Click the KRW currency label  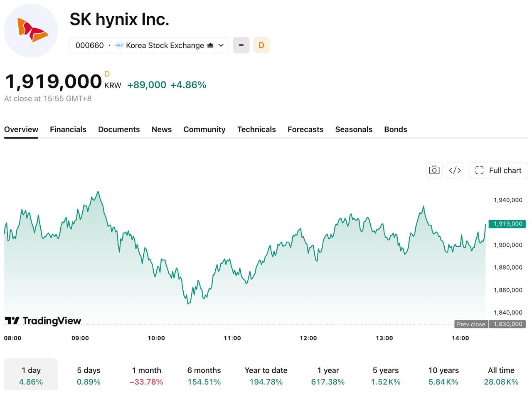click(113, 86)
